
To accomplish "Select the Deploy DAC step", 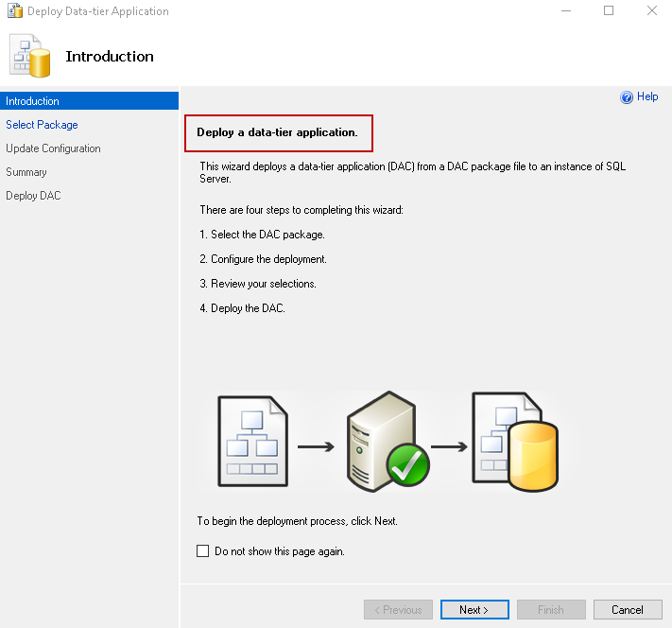I will coord(33,196).
